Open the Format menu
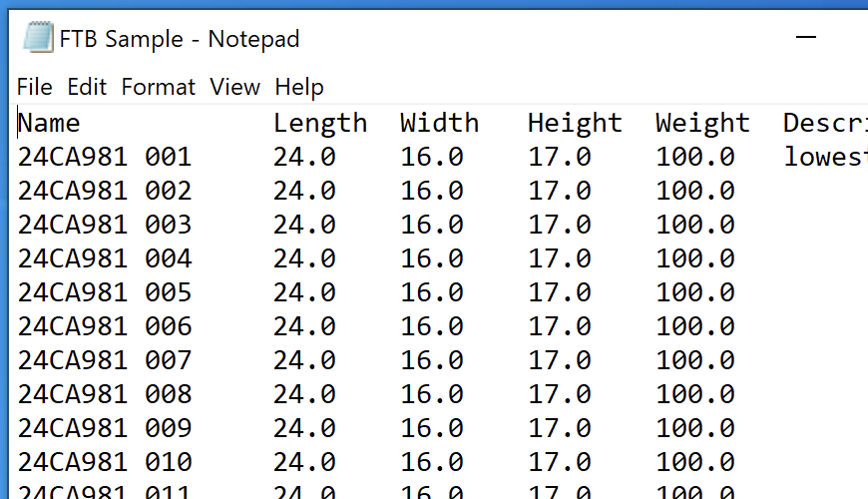The width and height of the screenshot is (868, 499). click(x=158, y=88)
